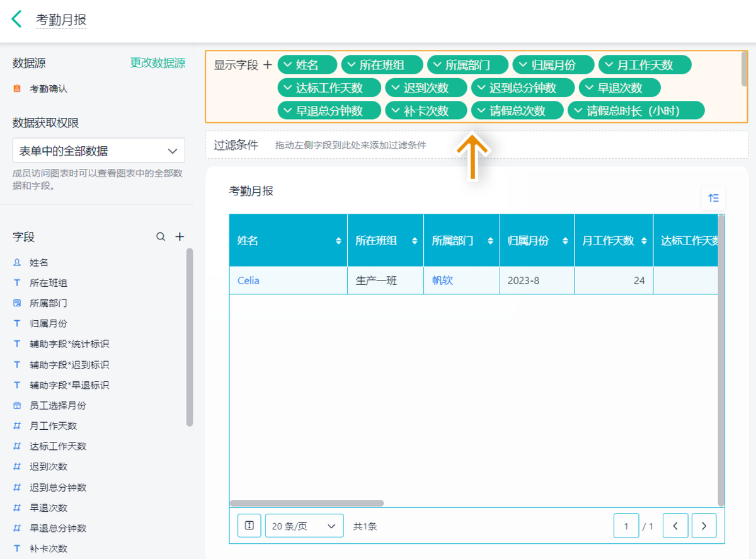Open the 20 条/页 page size dropdown
Image resolution: width=756 pixels, height=559 pixels.
(x=304, y=525)
